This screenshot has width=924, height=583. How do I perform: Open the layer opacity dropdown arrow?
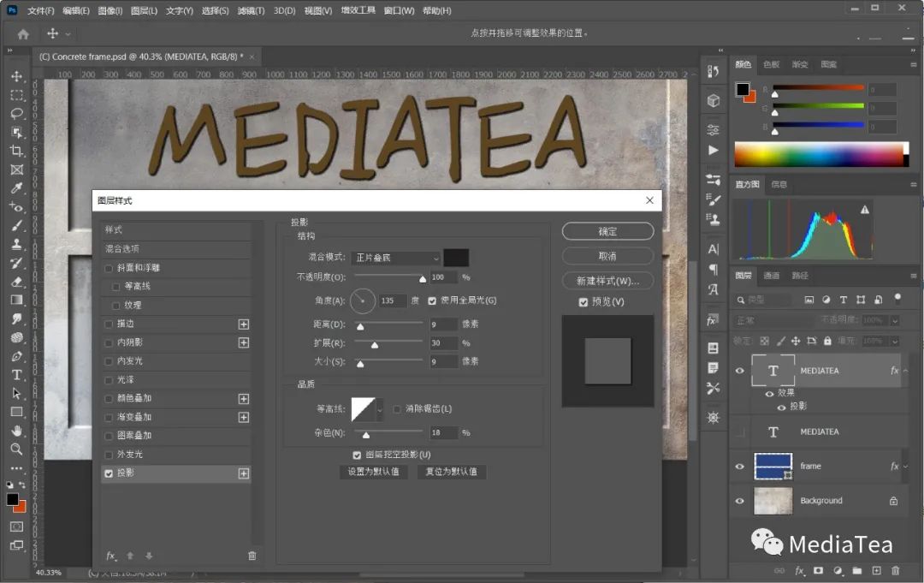point(895,320)
